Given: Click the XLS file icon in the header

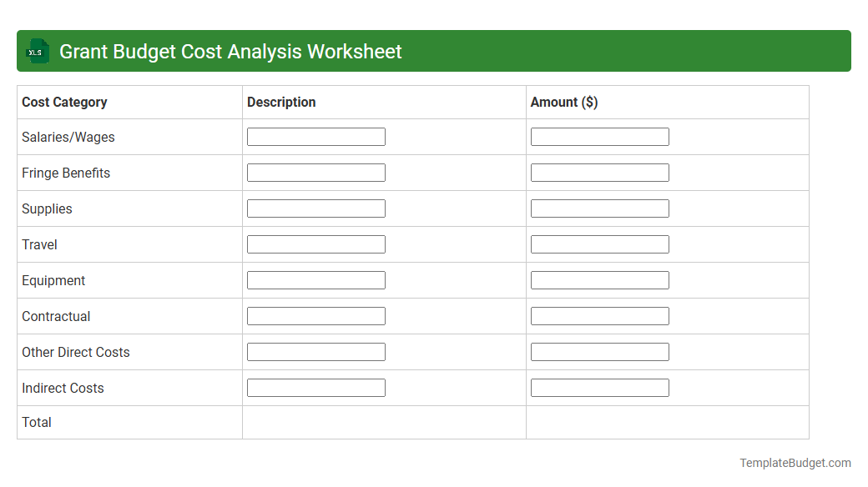Looking at the screenshot, I should click(37, 51).
